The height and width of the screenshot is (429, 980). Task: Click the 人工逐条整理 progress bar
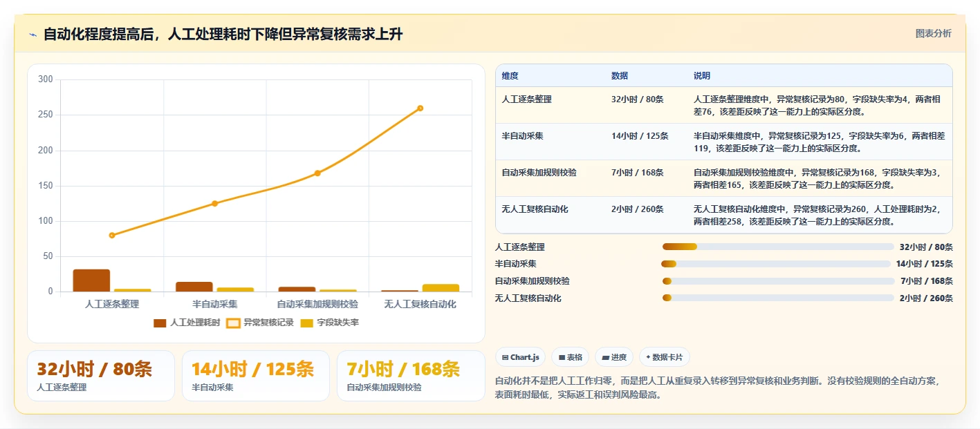778,247
